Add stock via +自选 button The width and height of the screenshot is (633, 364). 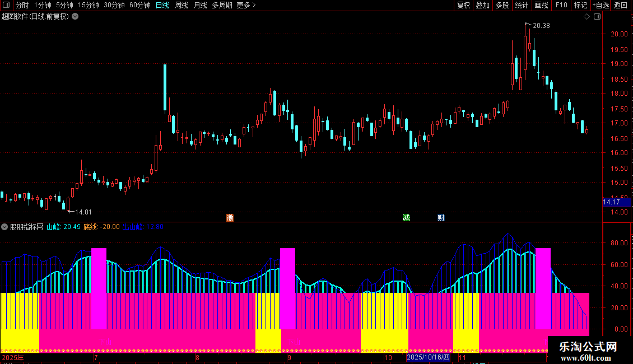point(601,5)
